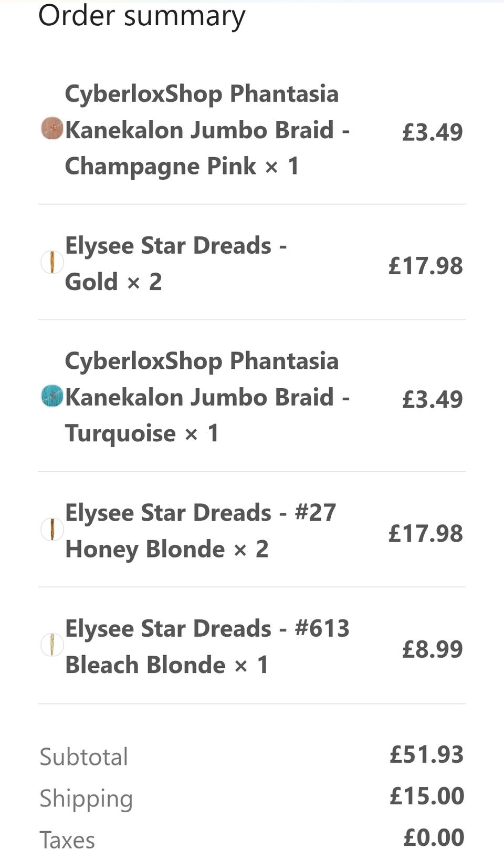
Task: Open the #27 Honey Blonde item title
Action: 200,531
